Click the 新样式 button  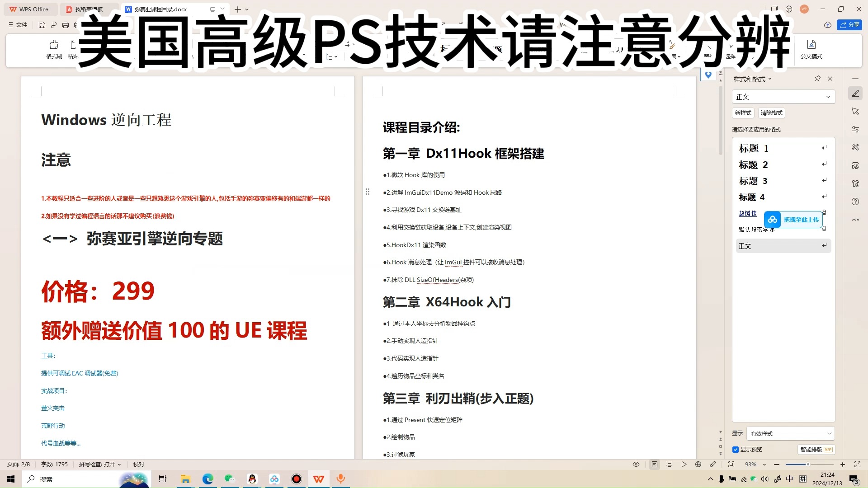click(x=743, y=113)
